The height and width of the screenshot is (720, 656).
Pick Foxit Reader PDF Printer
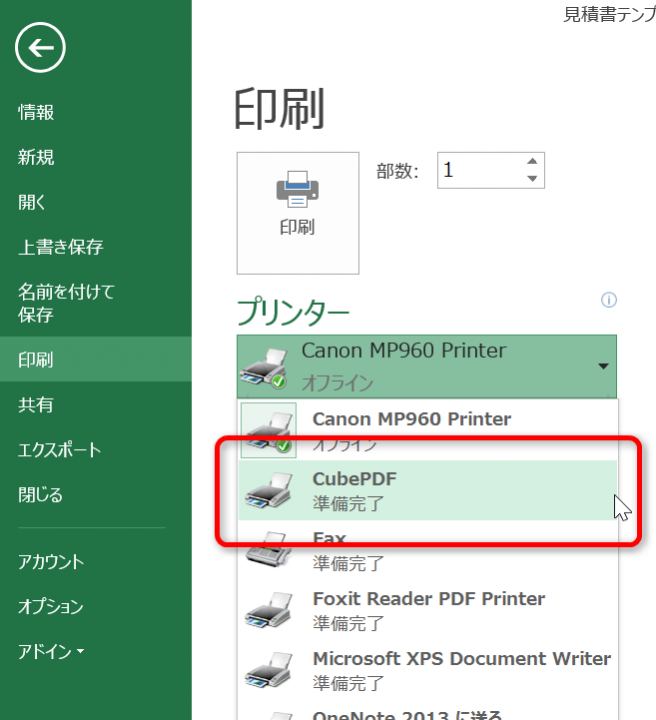click(x=428, y=610)
